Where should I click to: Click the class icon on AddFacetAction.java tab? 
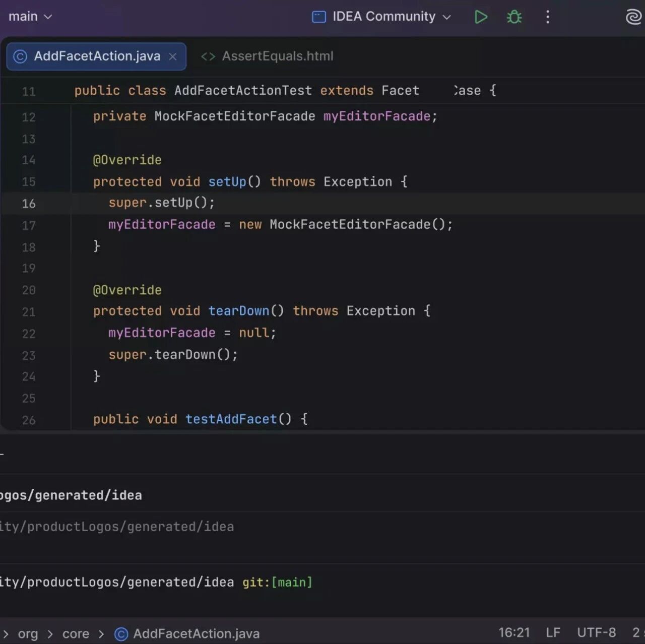pos(20,56)
